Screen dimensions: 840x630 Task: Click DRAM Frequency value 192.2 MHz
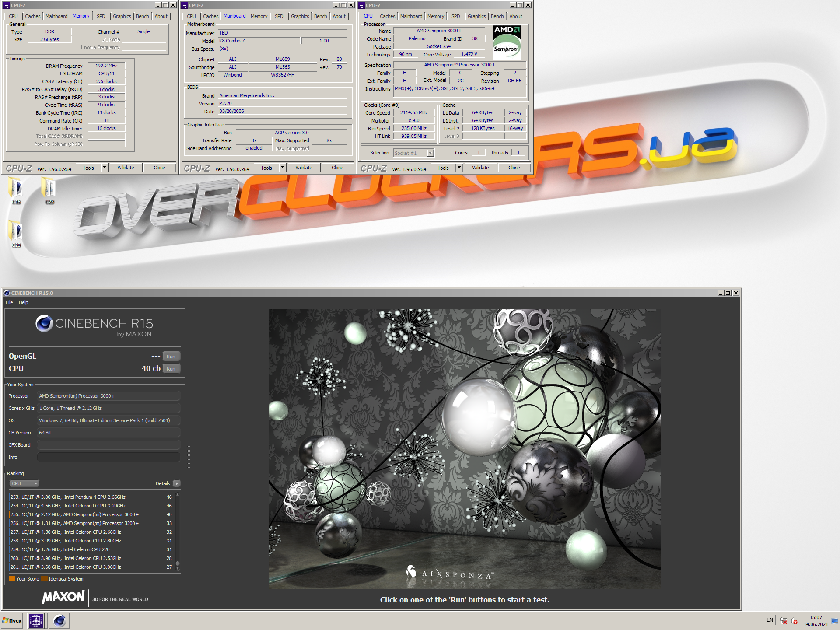(x=106, y=66)
